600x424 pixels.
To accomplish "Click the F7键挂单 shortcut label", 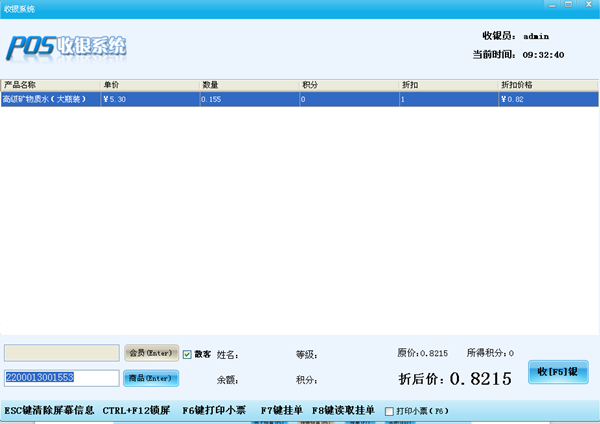I will (x=281, y=411).
